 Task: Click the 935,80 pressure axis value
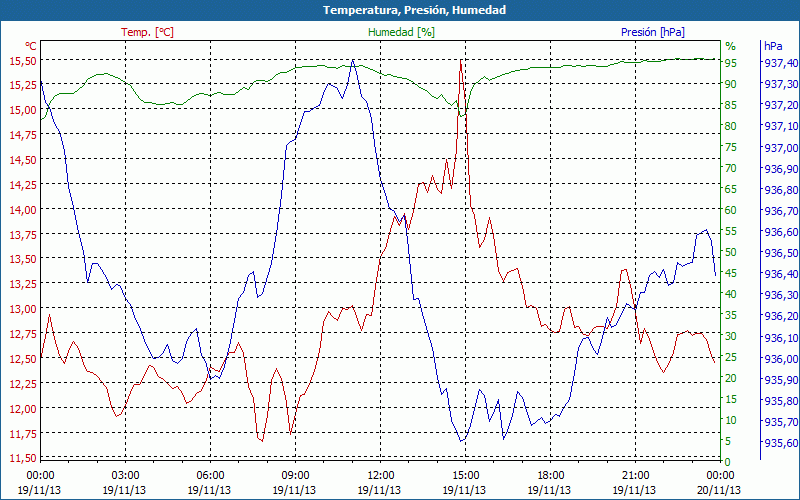pyautogui.click(x=779, y=402)
